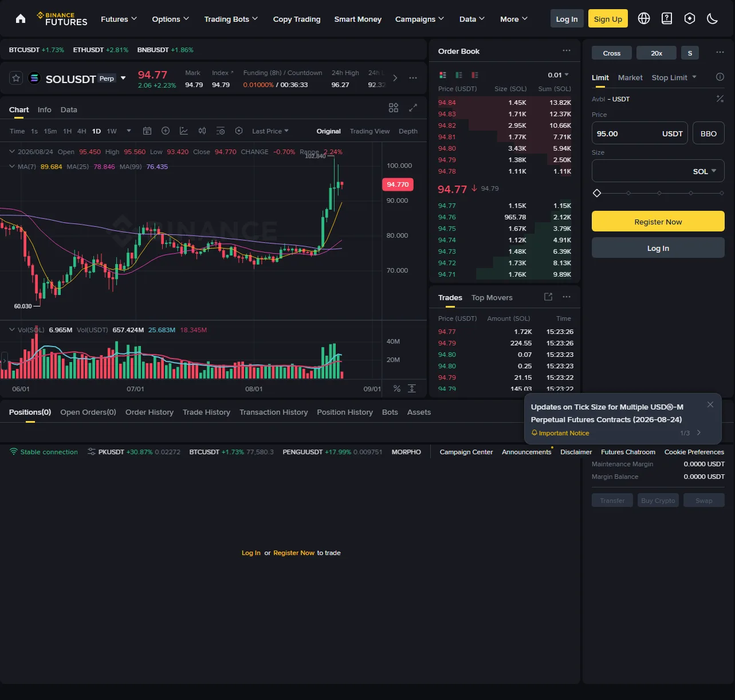Select the 15m time interval
This screenshot has width=735, height=700.
tap(50, 131)
